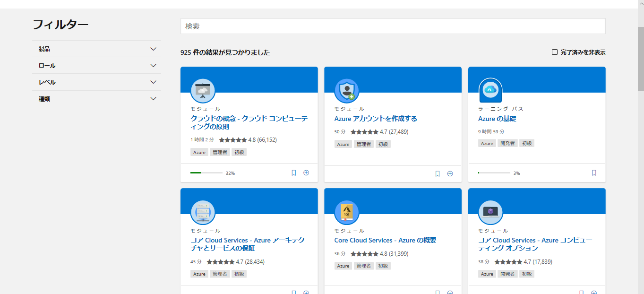Open the Azure アカウントを作成する module link
This screenshot has width=644, height=294.
click(x=376, y=119)
